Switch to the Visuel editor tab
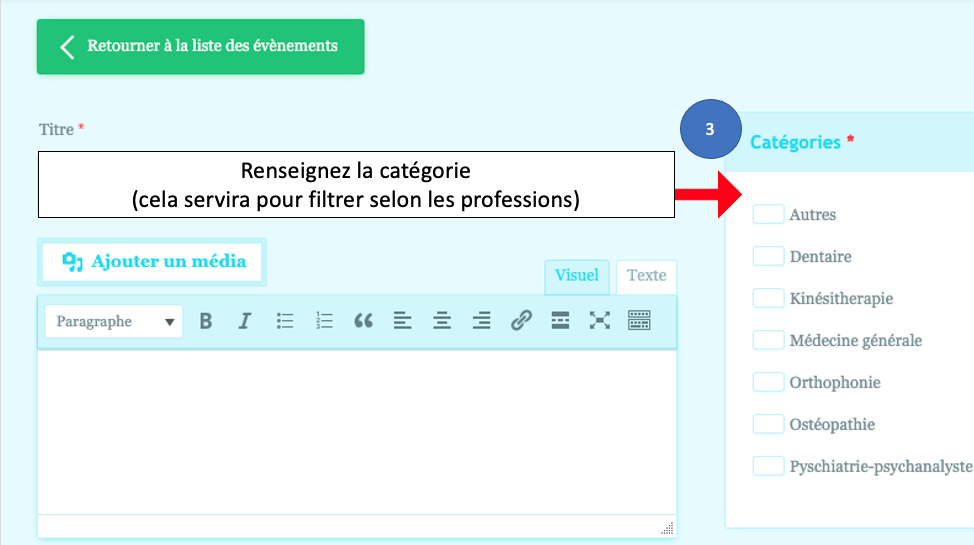 [576, 276]
